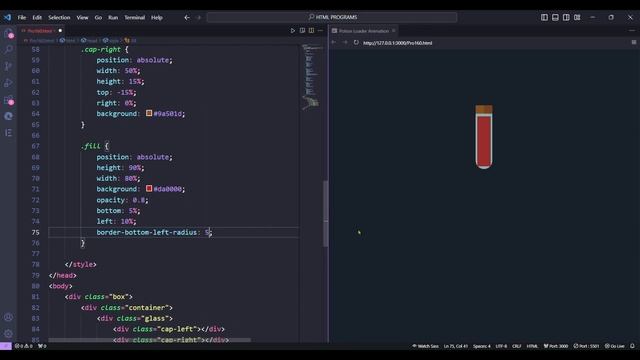Click HTML language mode in status bar
The height and width of the screenshot is (360, 640).
[532, 346]
